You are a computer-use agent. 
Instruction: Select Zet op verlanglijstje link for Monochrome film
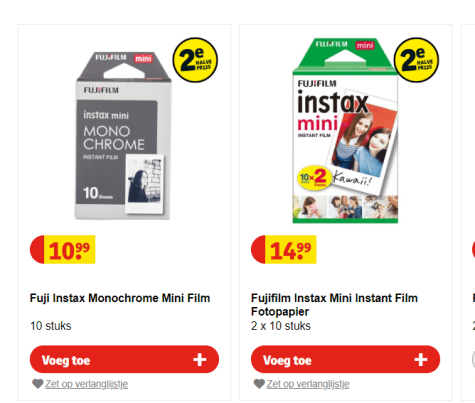click(x=86, y=384)
